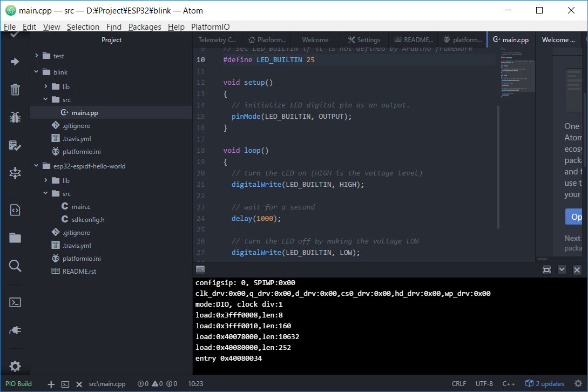Viewport: 588px width, 392px height.
Task: Click the 2 updates indicator
Action: [545, 384]
